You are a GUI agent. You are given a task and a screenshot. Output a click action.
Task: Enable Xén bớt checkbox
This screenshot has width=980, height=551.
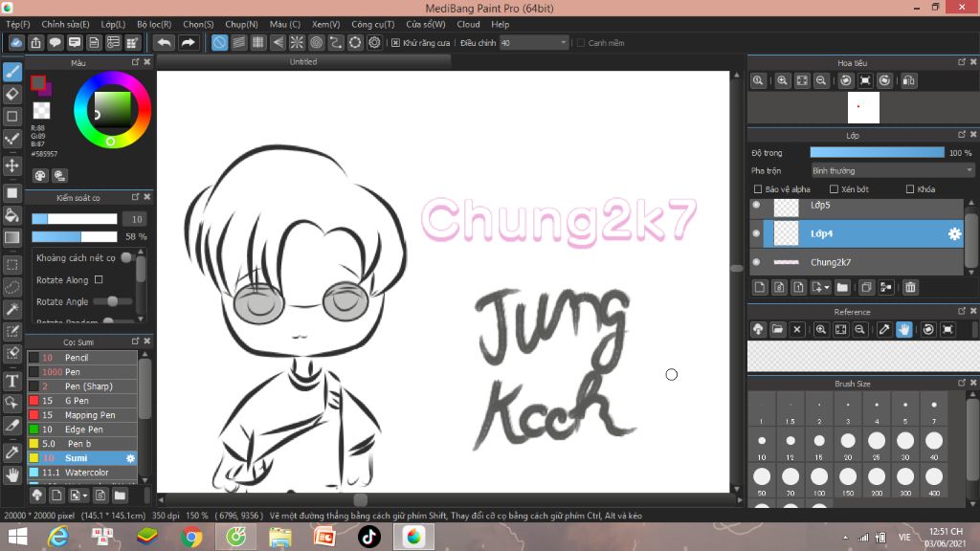tap(834, 188)
